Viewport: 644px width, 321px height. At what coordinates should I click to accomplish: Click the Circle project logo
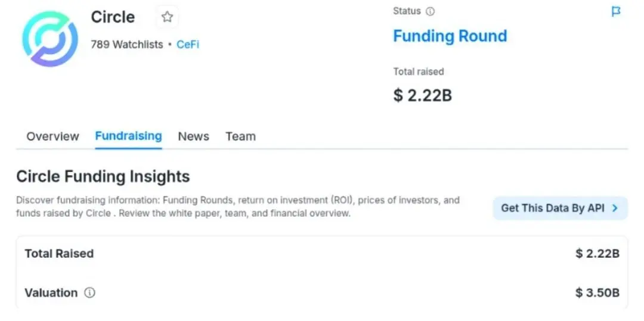(x=50, y=38)
